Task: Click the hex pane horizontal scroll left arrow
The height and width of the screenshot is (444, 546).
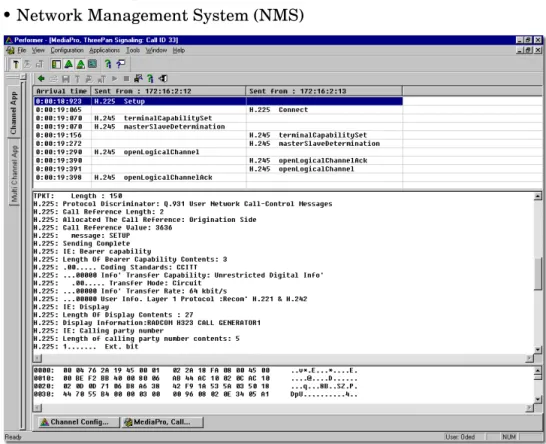Action: (x=37, y=407)
